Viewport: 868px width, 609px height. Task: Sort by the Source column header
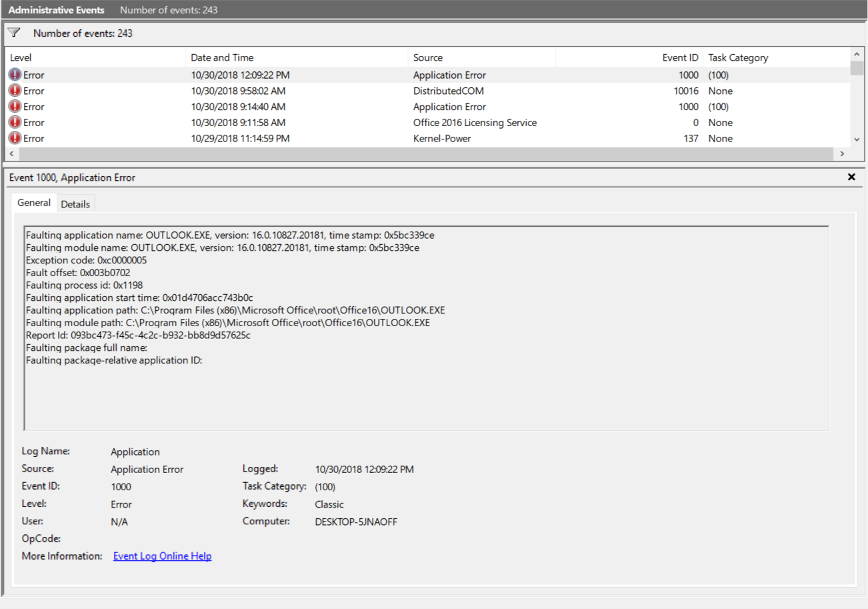481,57
